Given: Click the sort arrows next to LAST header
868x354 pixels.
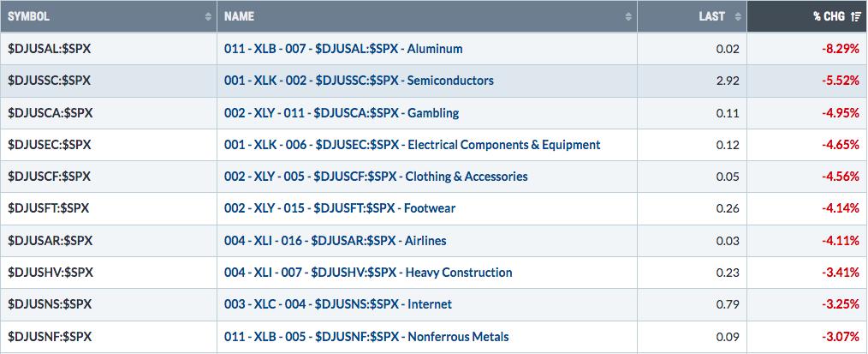Looking at the screenshot, I should [x=738, y=16].
